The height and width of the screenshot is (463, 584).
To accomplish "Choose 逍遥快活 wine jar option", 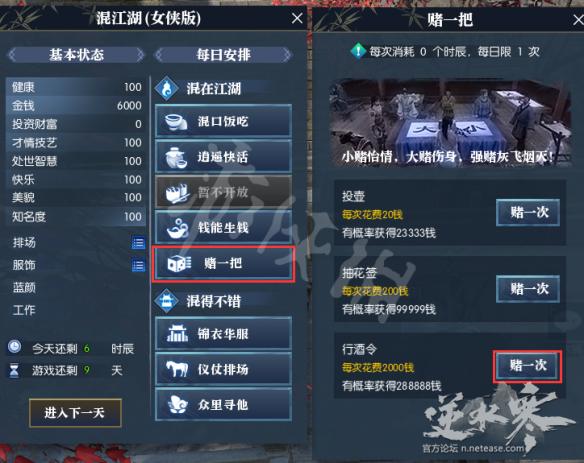I will 223,156.
